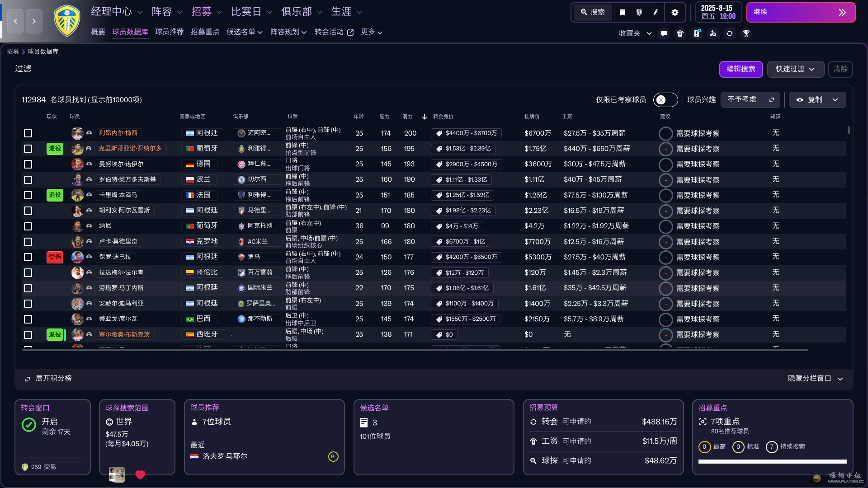Go forward with the right arrow navigation button
The image size is (868, 488).
(34, 21)
